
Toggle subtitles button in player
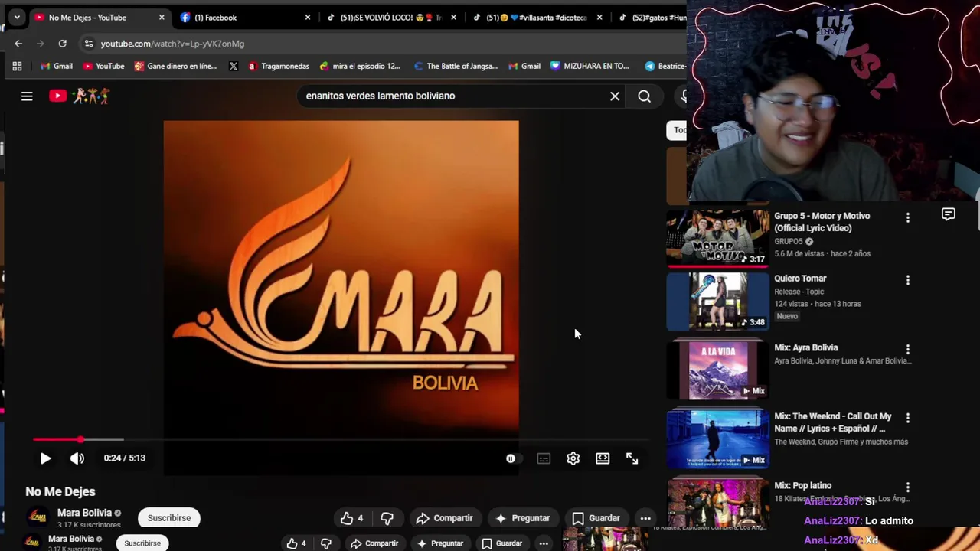click(544, 458)
